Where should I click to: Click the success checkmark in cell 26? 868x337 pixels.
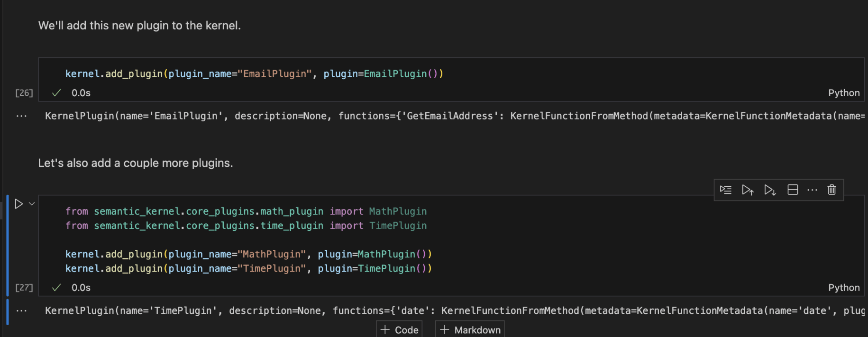pos(56,93)
